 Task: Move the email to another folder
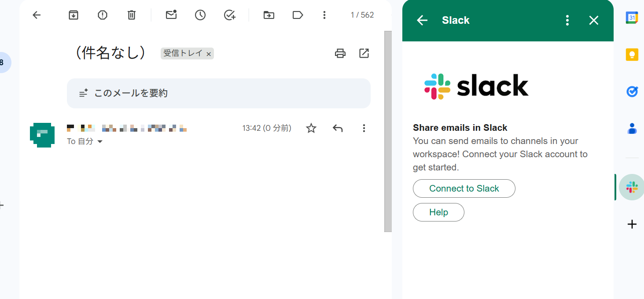point(269,15)
